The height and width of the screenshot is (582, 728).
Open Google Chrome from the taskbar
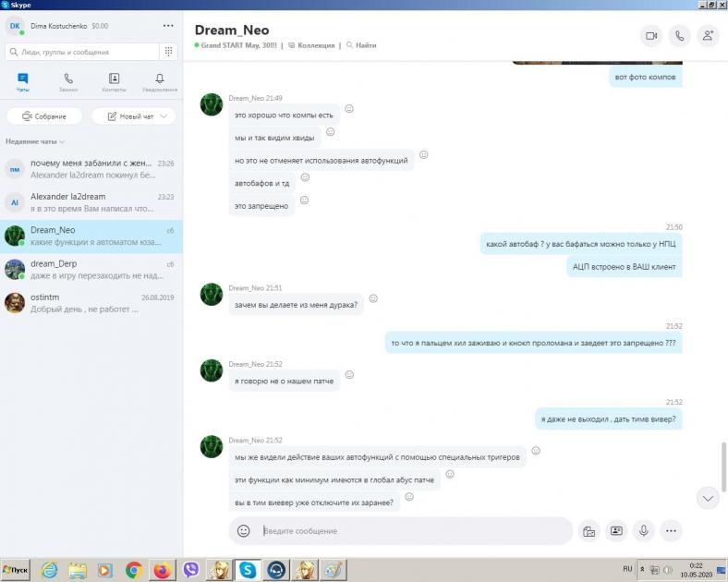point(133,570)
